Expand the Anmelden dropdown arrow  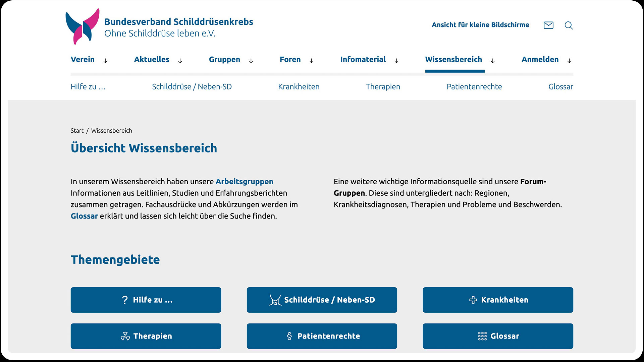pos(569,61)
